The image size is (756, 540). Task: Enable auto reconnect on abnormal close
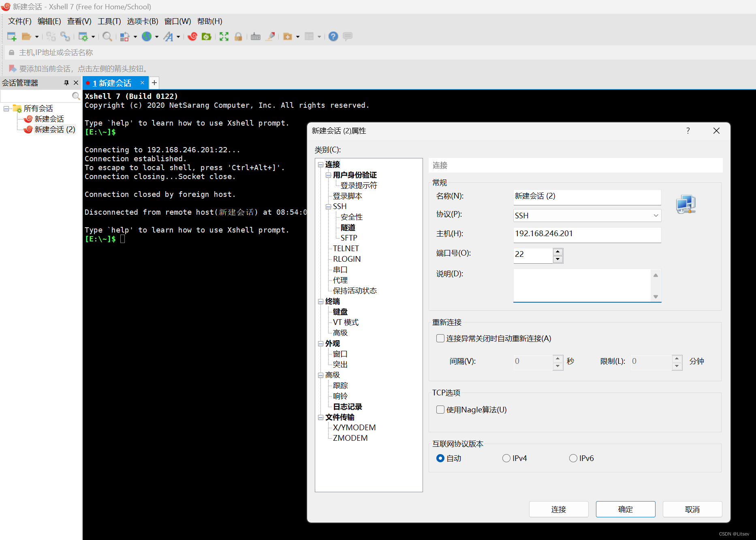[440, 338]
